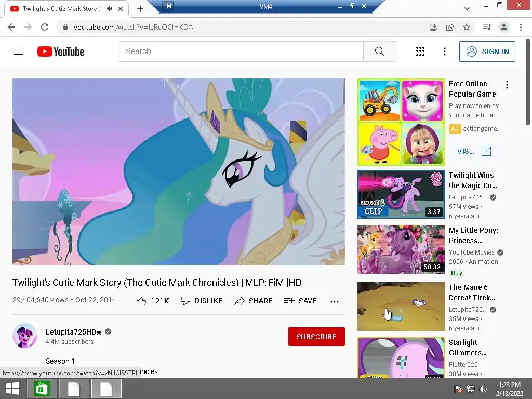The height and width of the screenshot is (399, 532).
Task: Close the Twilight's Cutie Mark Story tab
Action: pyautogui.click(x=121, y=9)
